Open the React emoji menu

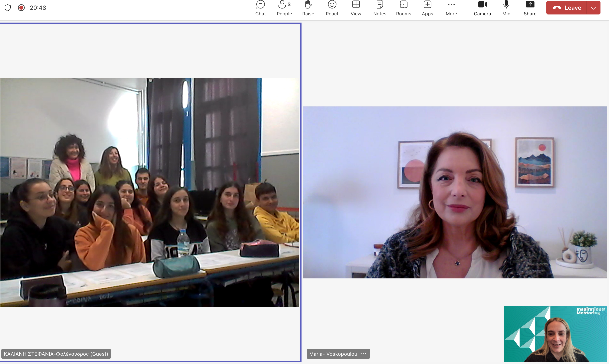[332, 8]
